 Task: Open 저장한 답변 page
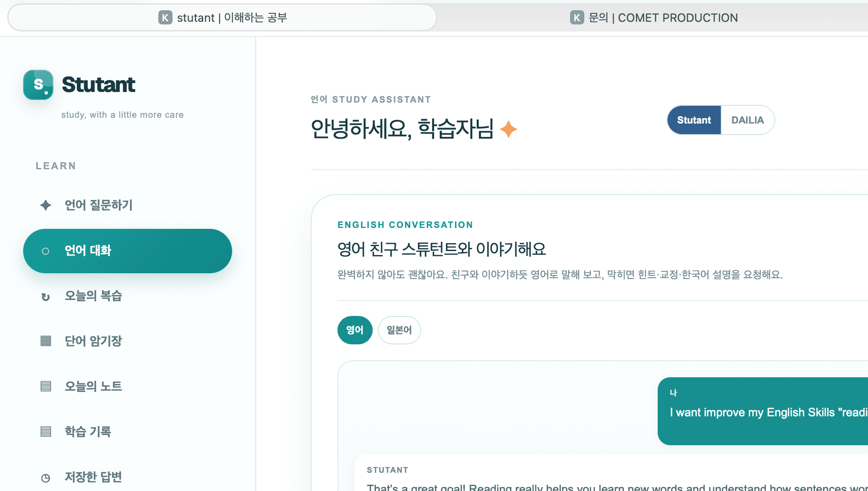coord(128,477)
